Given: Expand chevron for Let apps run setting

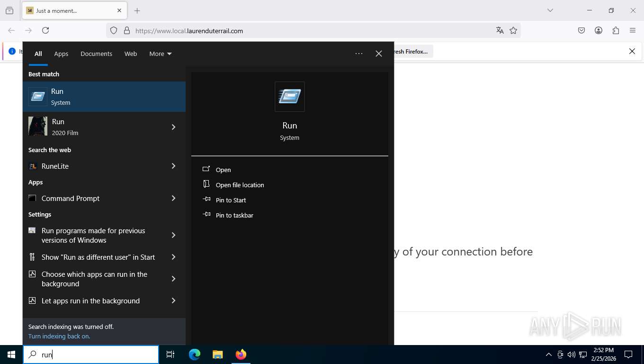Looking at the screenshot, I should (x=173, y=300).
